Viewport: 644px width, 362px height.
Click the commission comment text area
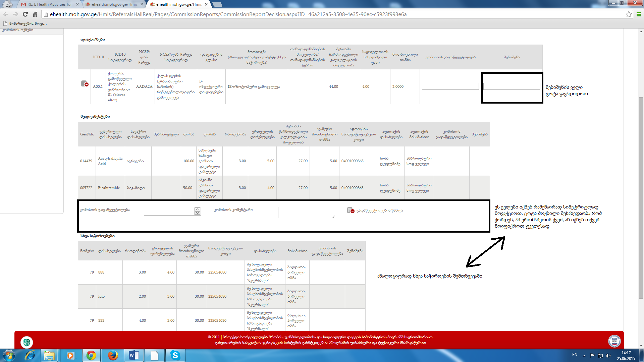click(306, 213)
